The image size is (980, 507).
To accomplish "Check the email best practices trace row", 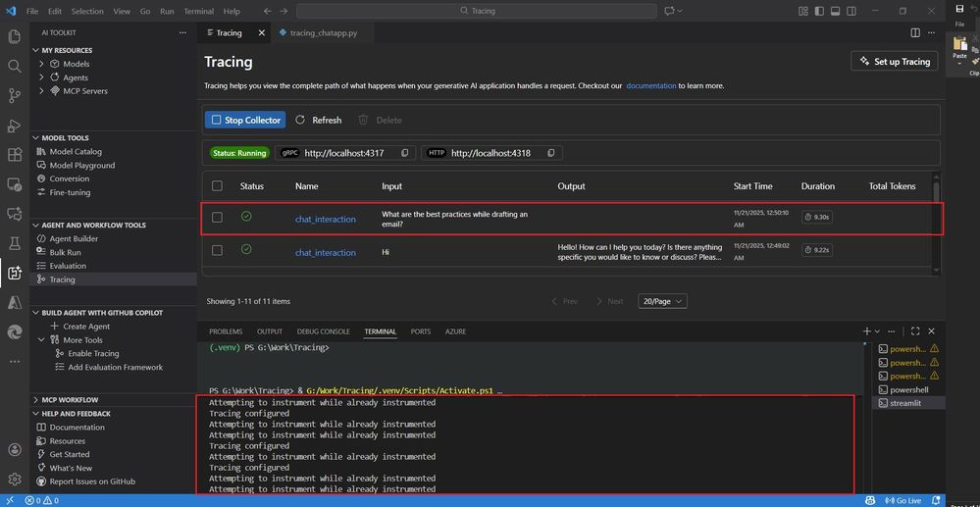I will (x=217, y=217).
